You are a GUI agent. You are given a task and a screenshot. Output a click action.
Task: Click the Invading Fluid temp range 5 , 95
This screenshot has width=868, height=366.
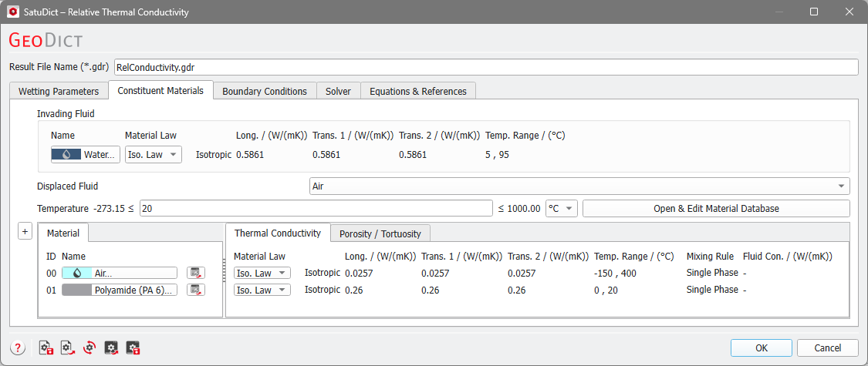point(497,155)
